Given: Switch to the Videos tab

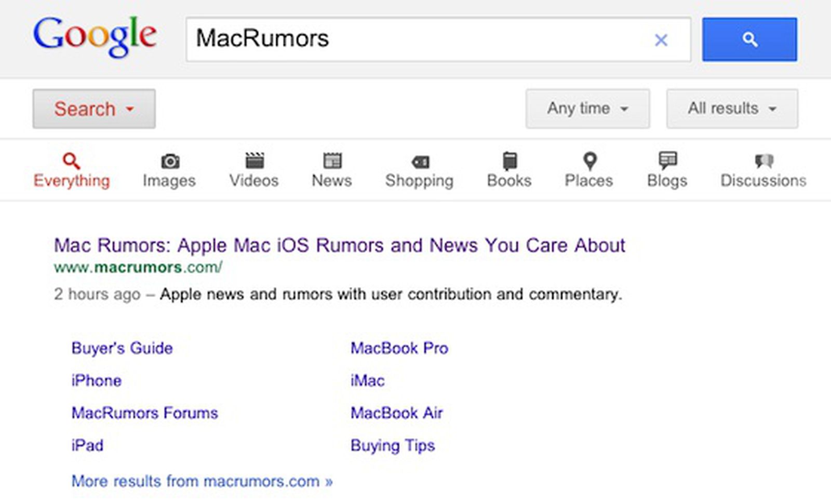Looking at the screenshot, I should pos(254,170).
